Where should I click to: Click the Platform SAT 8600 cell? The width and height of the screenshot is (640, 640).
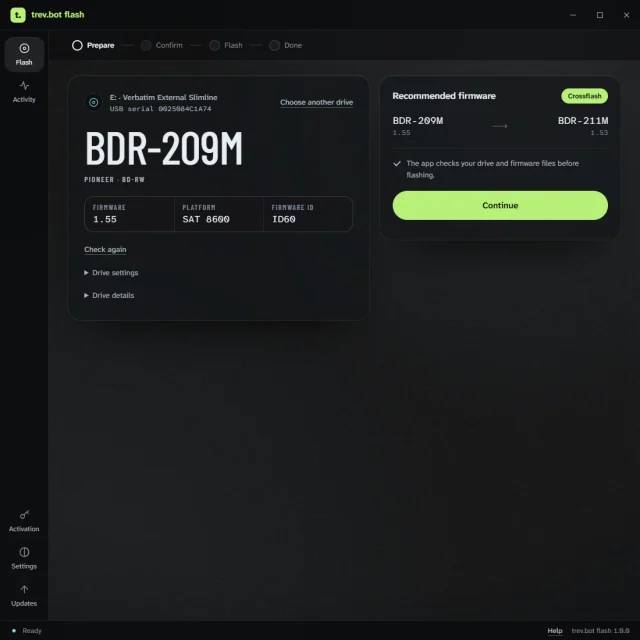219,214
